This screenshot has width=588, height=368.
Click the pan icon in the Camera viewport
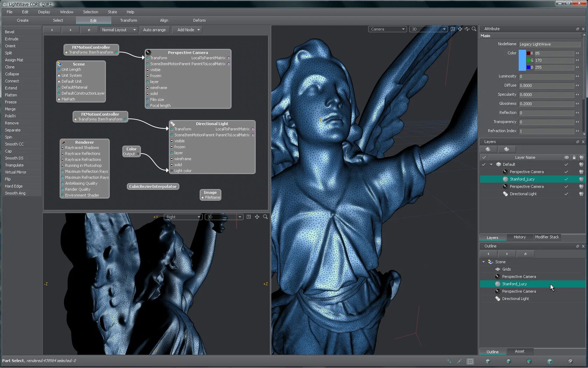pyautogui.click(x=460, y=29)
